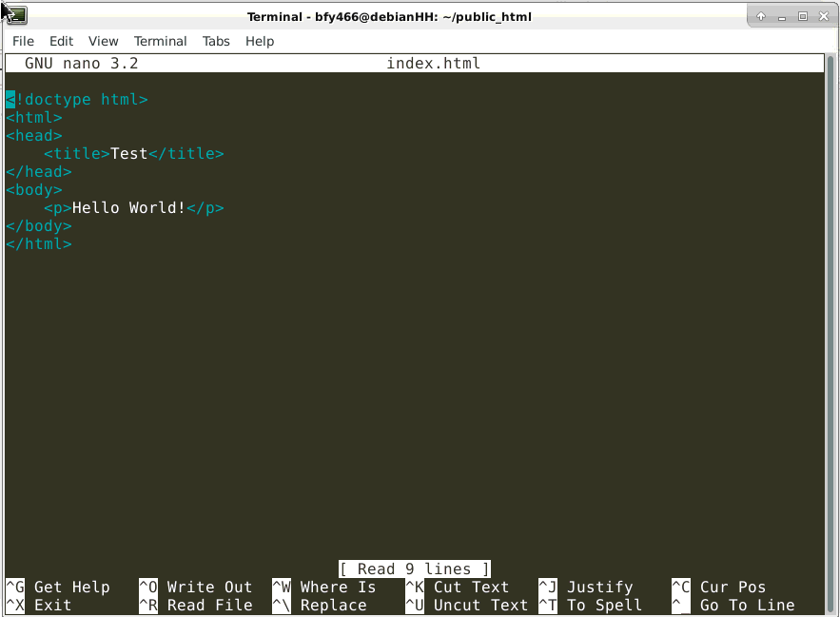Click the terminal's right-edge vertical scrollbar
The image size is (840, 617).
[830, 333]
